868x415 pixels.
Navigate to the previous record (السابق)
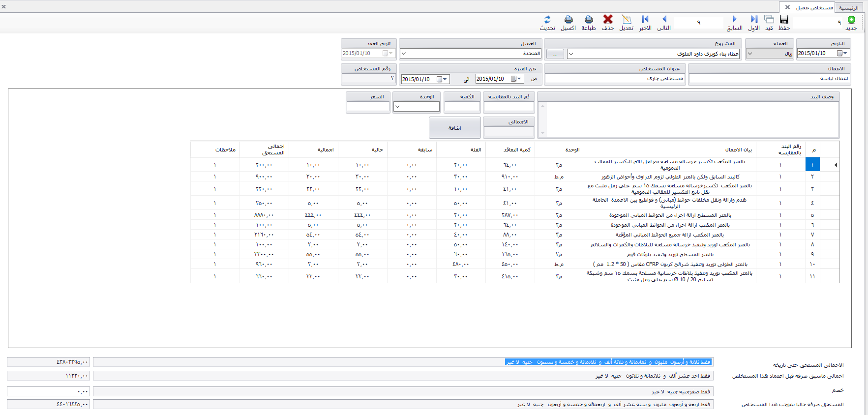click(734, 20)
